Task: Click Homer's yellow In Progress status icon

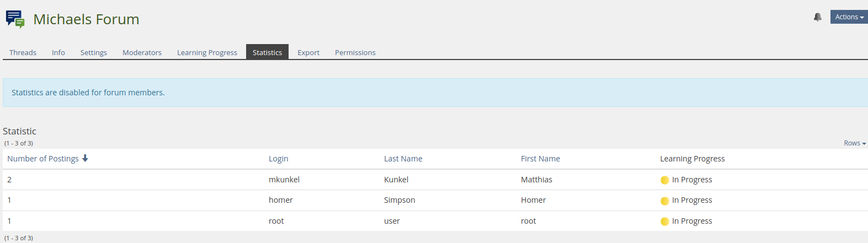Action: point(664,201)
